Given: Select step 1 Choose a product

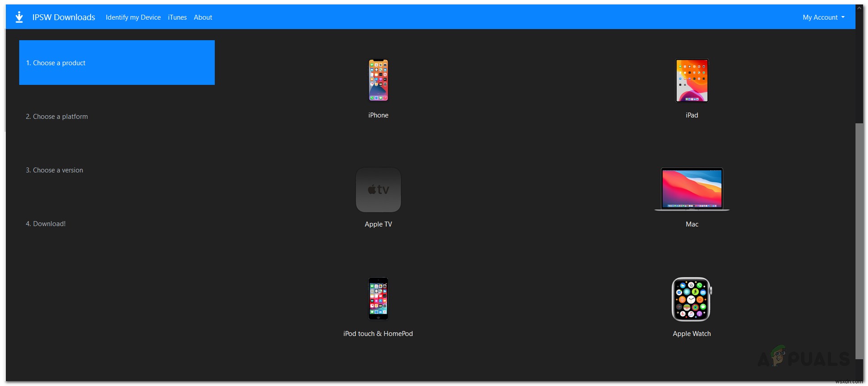Looking at the screenshot, I should click(x=117, y=63).
